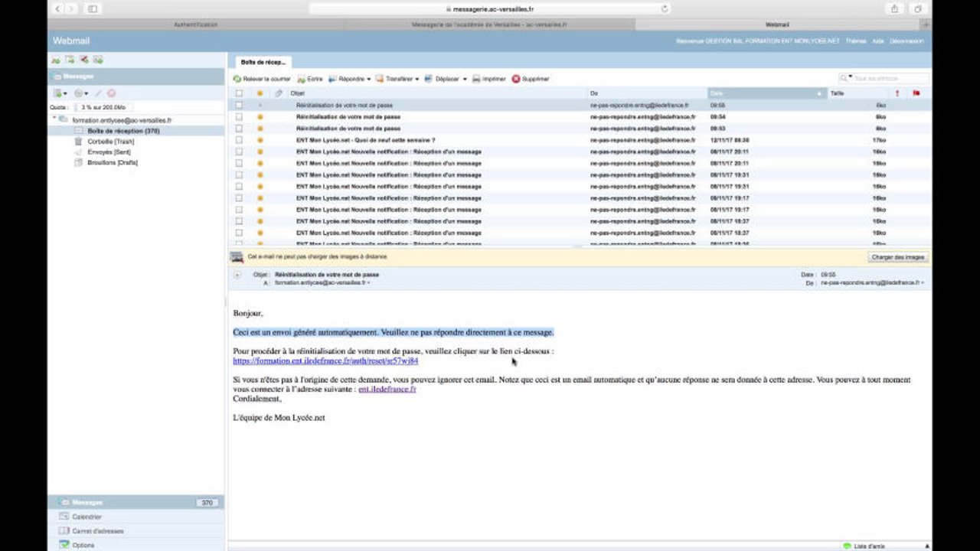The width and height of the screenshot is (980, 551).
Task: Click the Imprimer printer icon
Action: pos(476,79)
